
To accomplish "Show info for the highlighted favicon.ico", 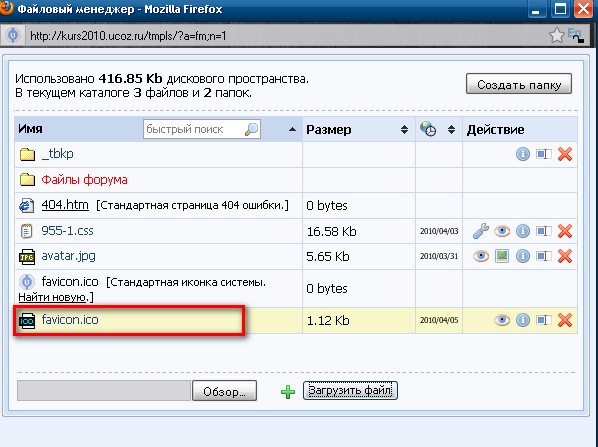I will 523,320.
